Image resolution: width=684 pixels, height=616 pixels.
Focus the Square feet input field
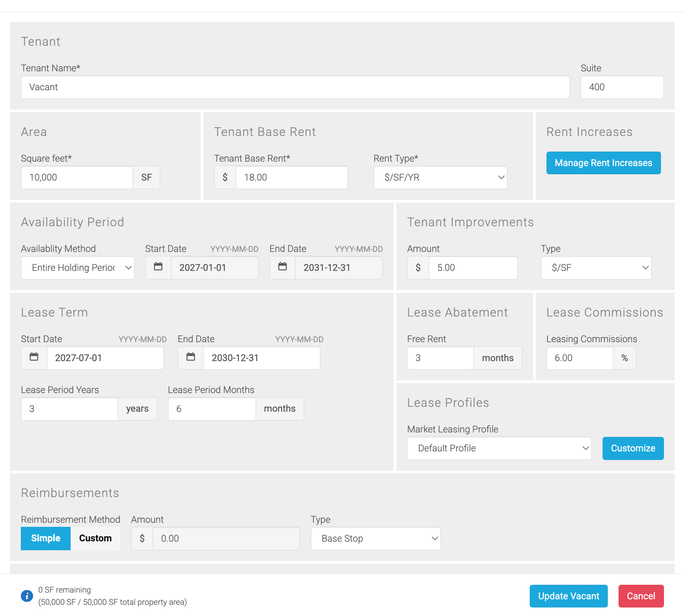[x=77, y=177]
